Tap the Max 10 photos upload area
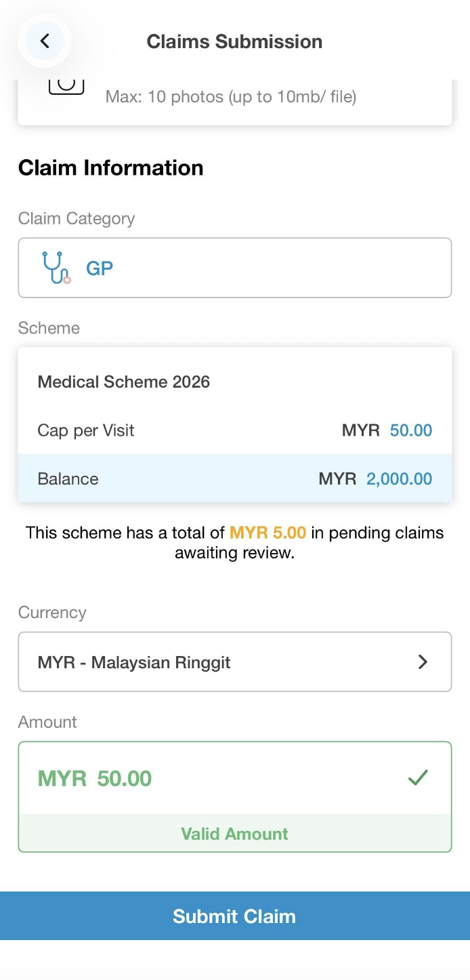The width and height of the screenshot is (470, 980). [x=231, y=97]
